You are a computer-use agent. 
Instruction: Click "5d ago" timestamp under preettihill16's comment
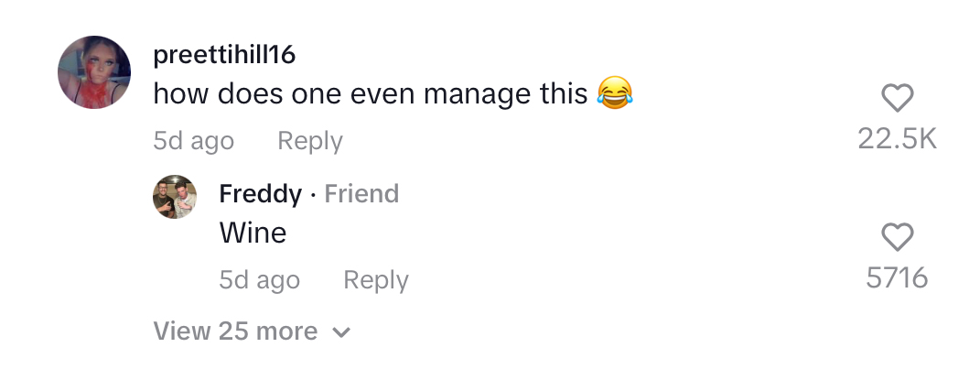pos(193,141)
